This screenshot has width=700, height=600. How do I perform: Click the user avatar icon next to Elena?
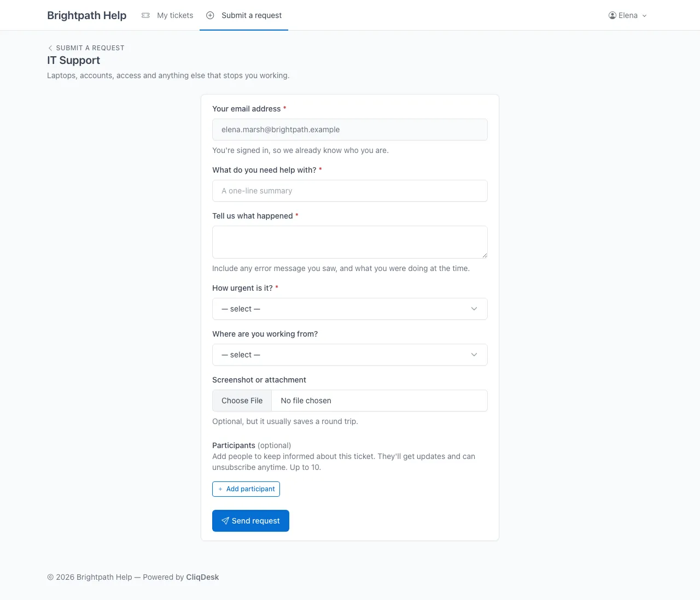(x=612, y=15)
